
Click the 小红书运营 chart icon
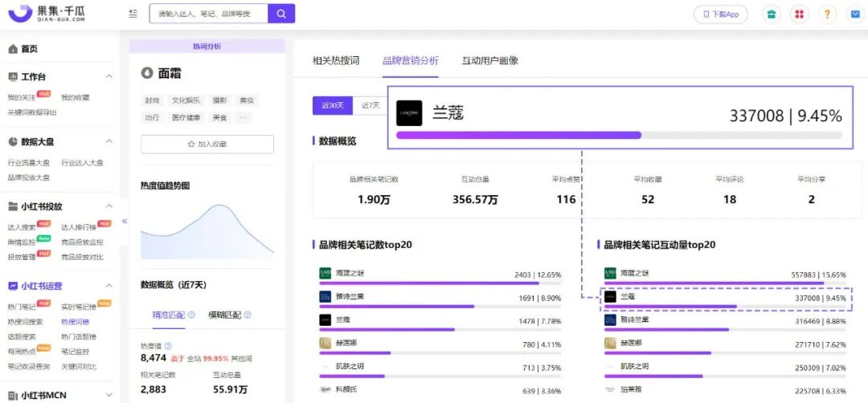(13, 287)
